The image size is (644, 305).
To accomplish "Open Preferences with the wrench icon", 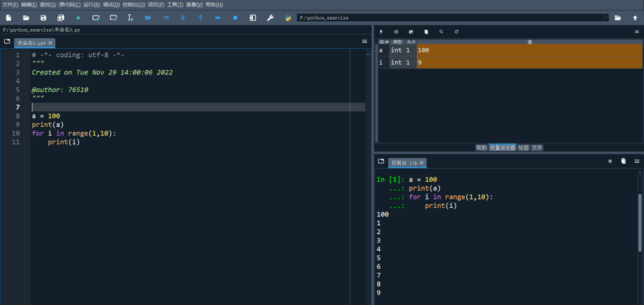I will click(270, 18).
